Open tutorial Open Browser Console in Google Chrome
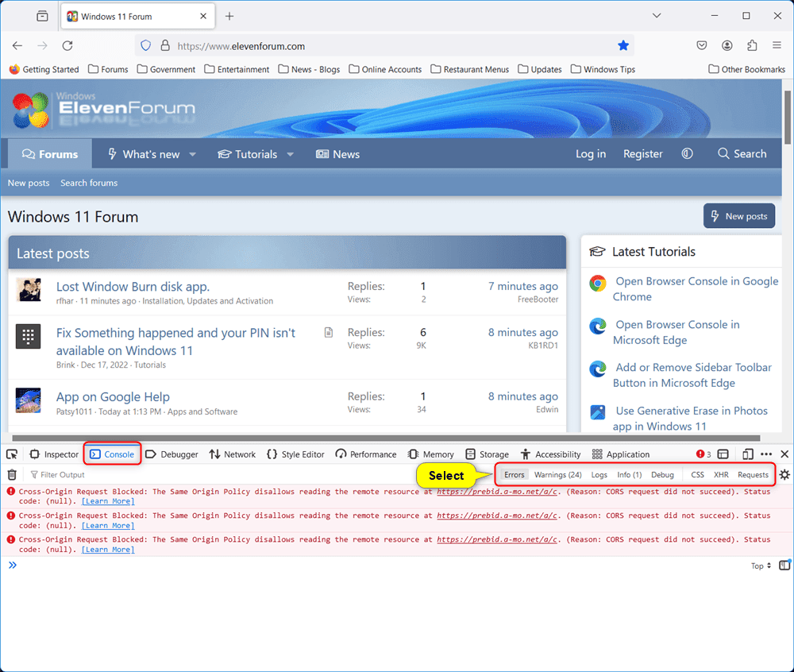Screen dimensions: 794x672 [696, 288]
